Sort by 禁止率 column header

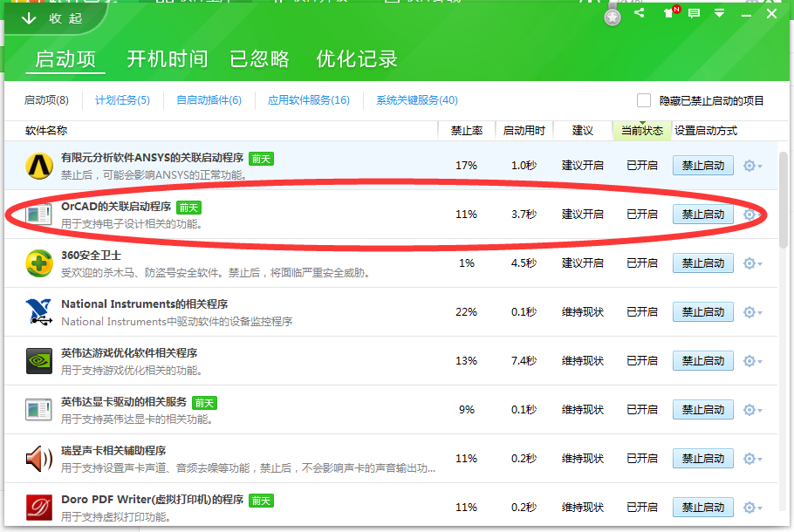point(467,131)
